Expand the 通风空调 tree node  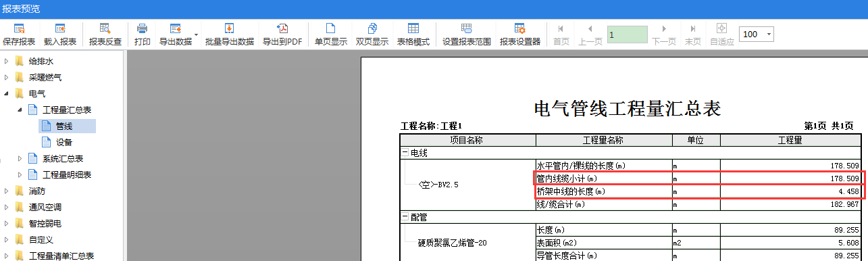tap(6, 207)
